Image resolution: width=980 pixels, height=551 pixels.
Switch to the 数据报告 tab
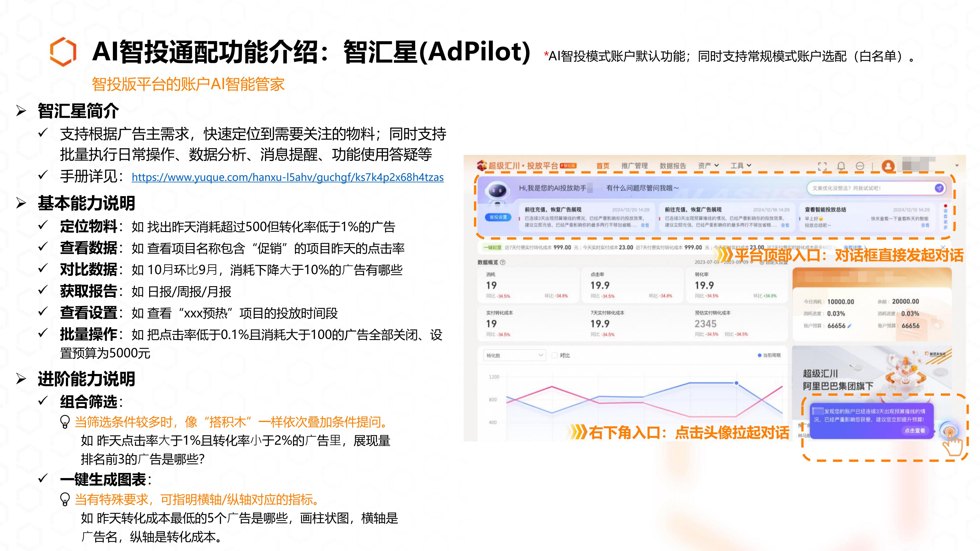[673, 165]
